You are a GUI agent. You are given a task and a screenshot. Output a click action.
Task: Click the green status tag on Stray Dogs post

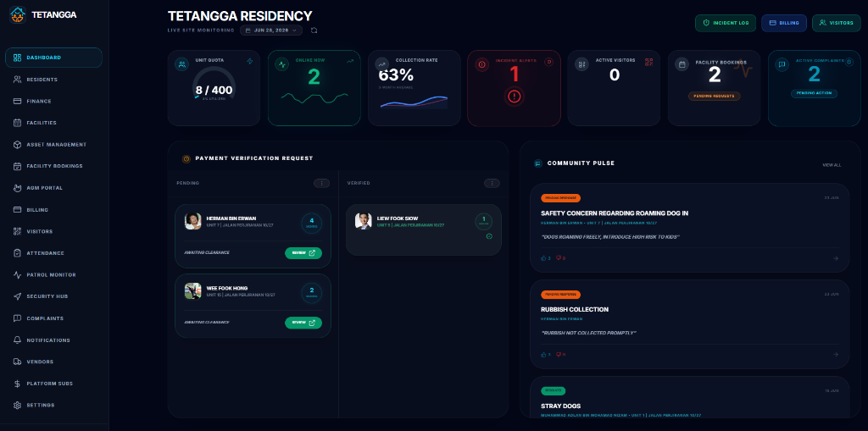click(553, 390)
